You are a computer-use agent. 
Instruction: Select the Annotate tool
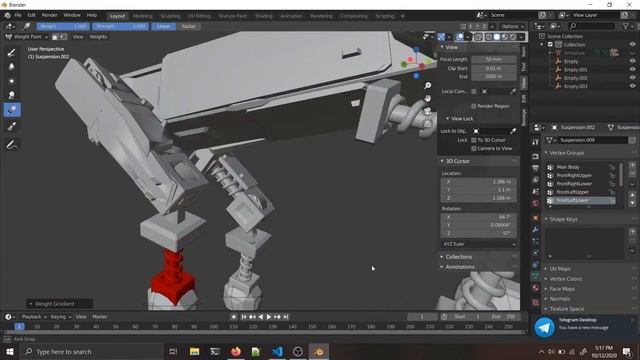point(11,144)
